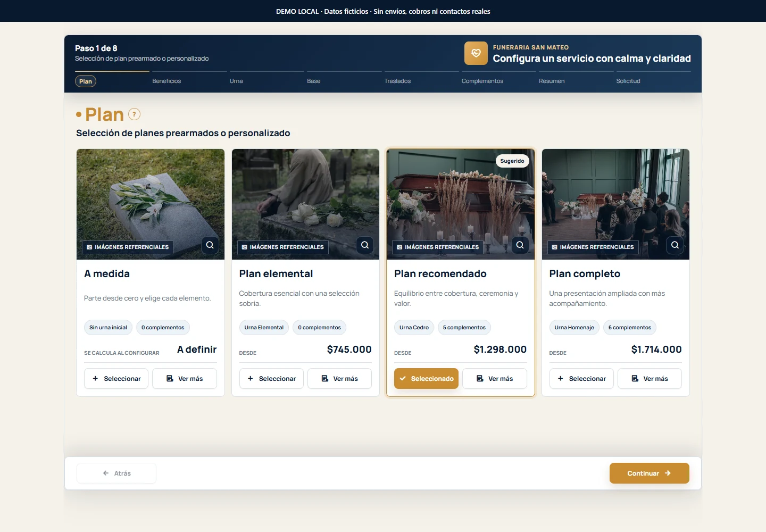Click the Urna Elemental chip
The height and width of the screenshot is (532, 766).
coord(264,328)
